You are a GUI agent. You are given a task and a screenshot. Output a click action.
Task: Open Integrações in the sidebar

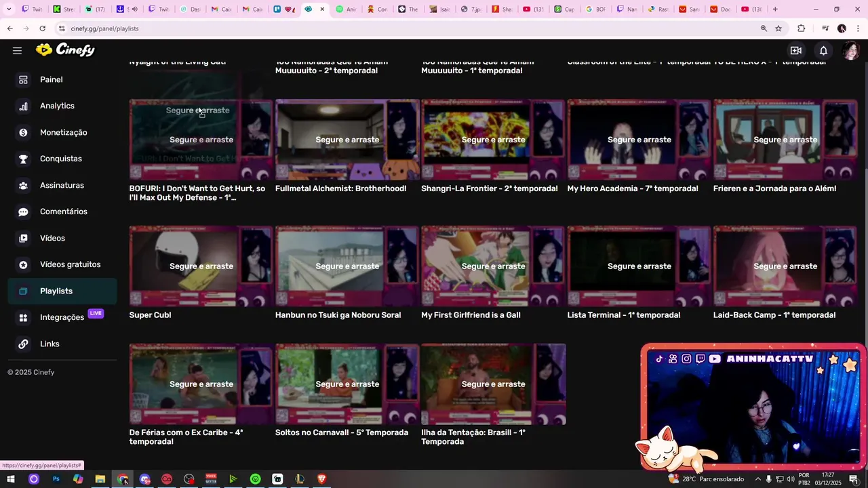coord(62,317)
